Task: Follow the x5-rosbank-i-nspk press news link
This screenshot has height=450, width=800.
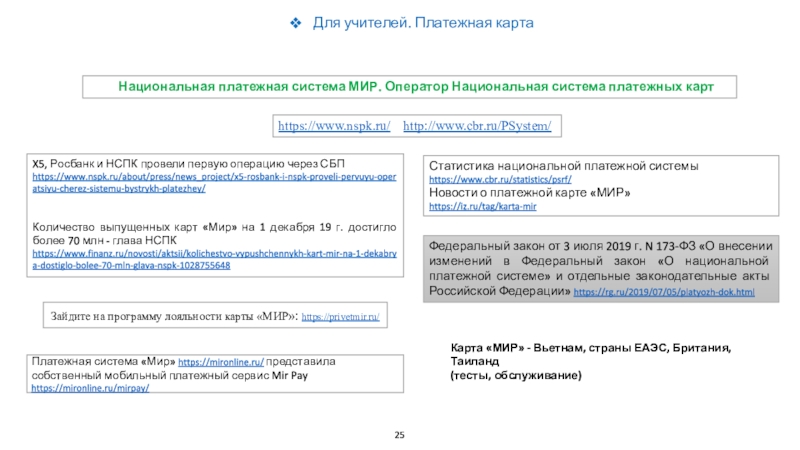Action: [x=214, y=183]
